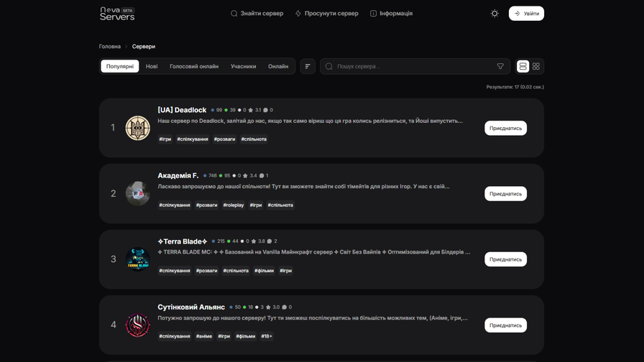This screenshot has height=362, width=644.
Task: Click the Сутінковий Альянс server avatar
Action: 137,325
